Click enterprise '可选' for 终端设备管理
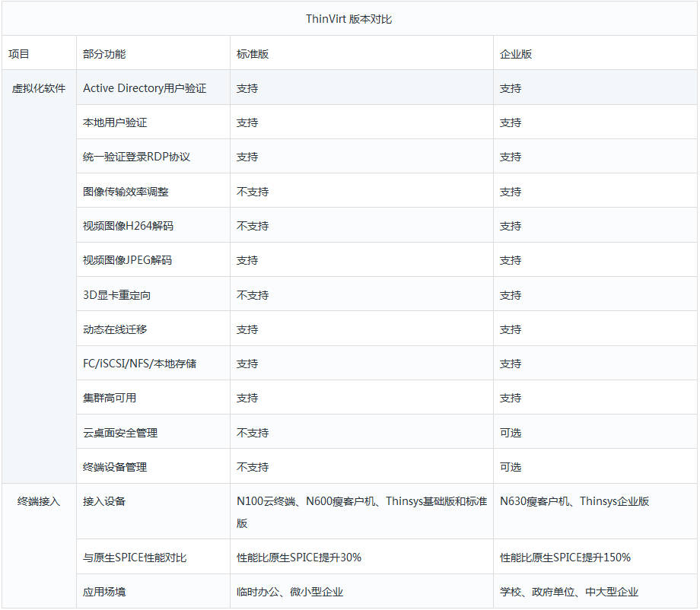Image resolution: width=700 pixels, height=610 pixels. point(511,467)
